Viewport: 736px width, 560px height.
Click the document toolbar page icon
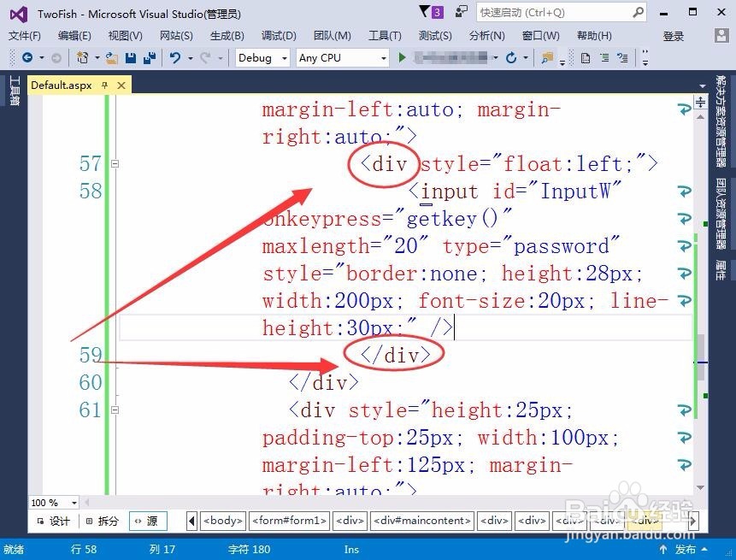(x=586, y=58)
